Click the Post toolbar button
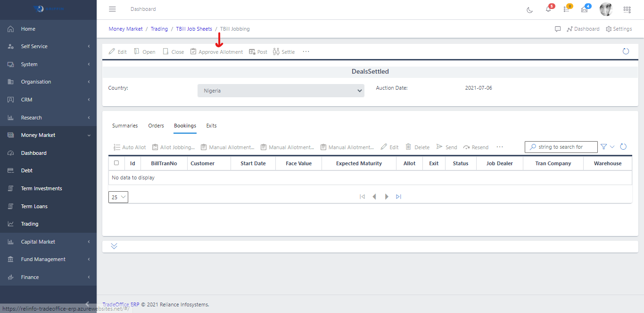 click(258, 52)
